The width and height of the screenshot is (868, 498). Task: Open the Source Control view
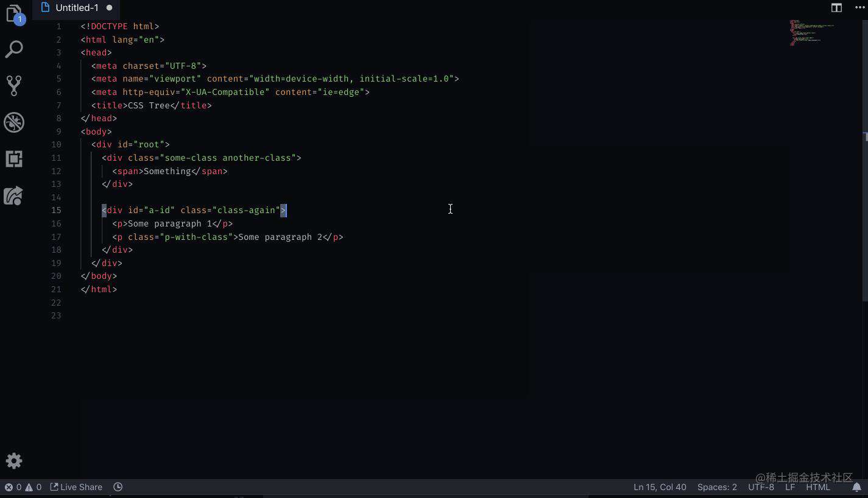14,86
